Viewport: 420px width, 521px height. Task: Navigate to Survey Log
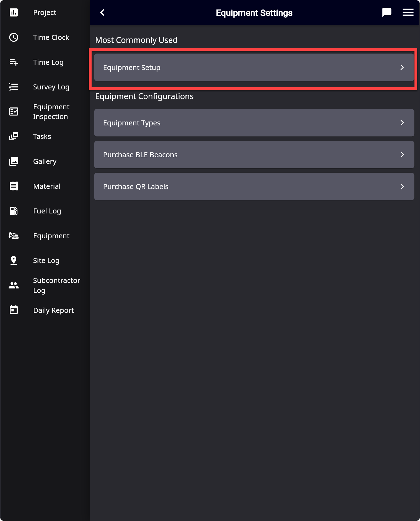[45, 87]
